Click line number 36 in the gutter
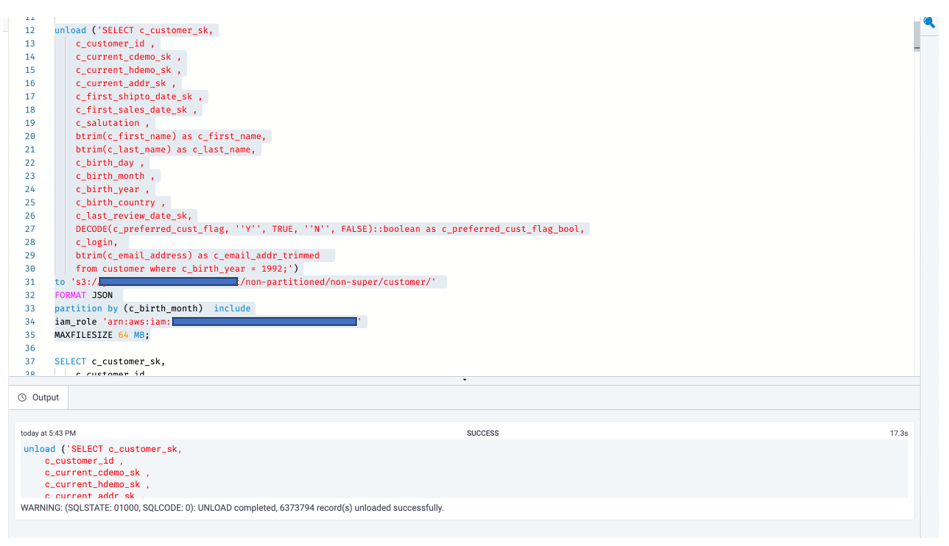949x546 pixels. (x=30, y=348)
